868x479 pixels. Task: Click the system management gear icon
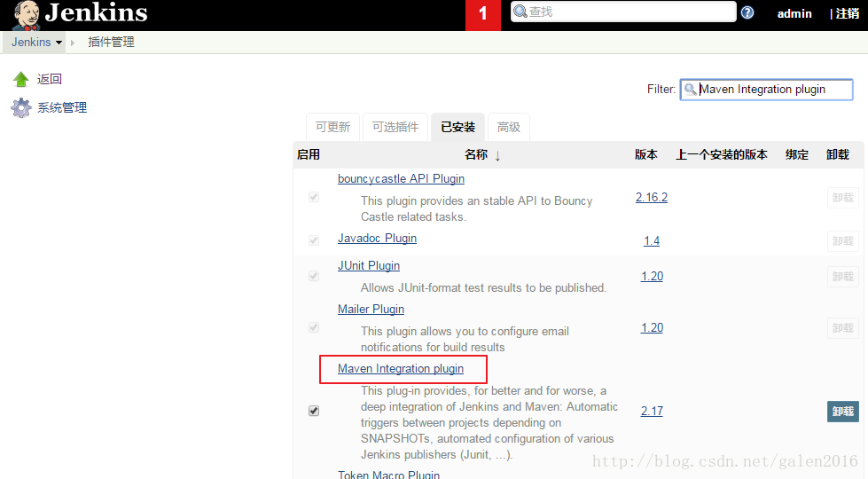[21, 107]
